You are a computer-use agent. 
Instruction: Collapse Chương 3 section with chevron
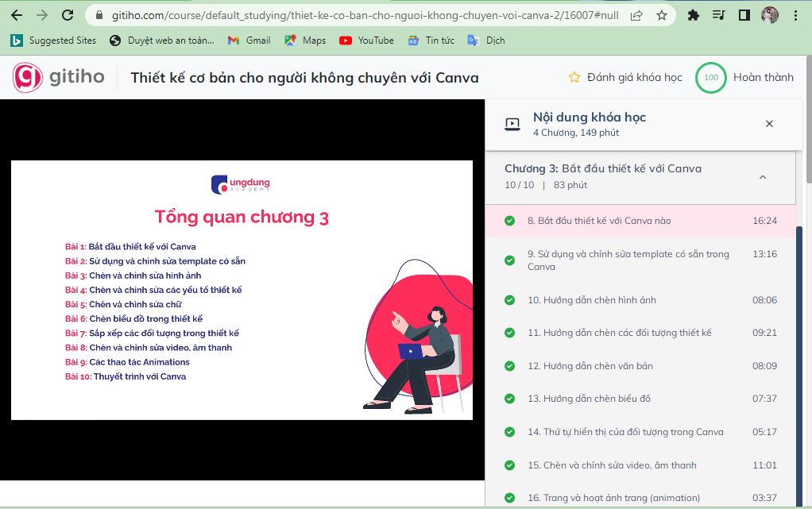762,177
